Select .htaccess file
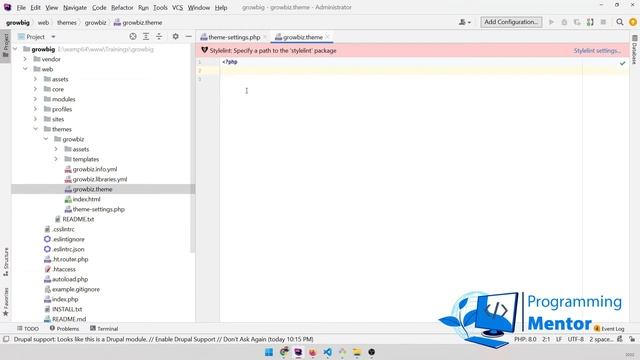 [60, 269]
